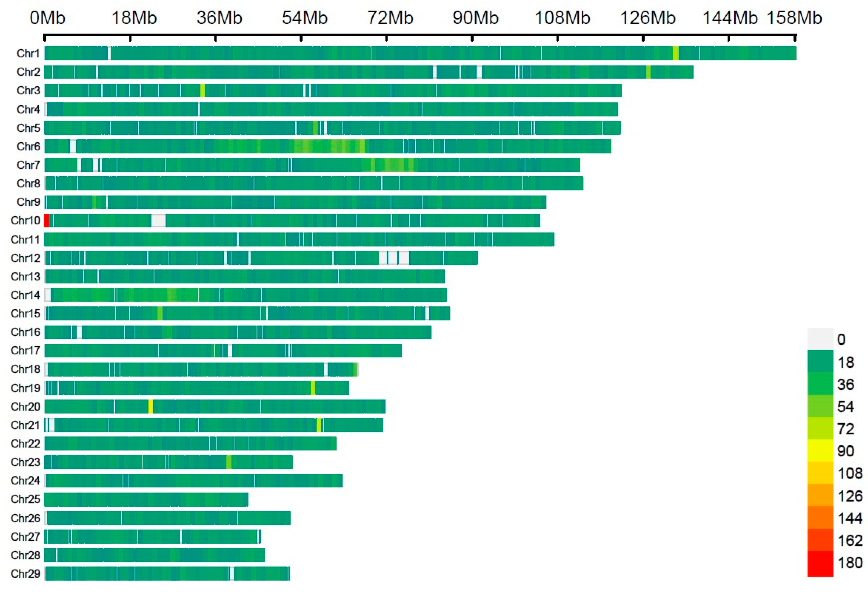Select the grey gap on Chr10
The width and height of the screenshot is (868, 596).
(158, 221)
